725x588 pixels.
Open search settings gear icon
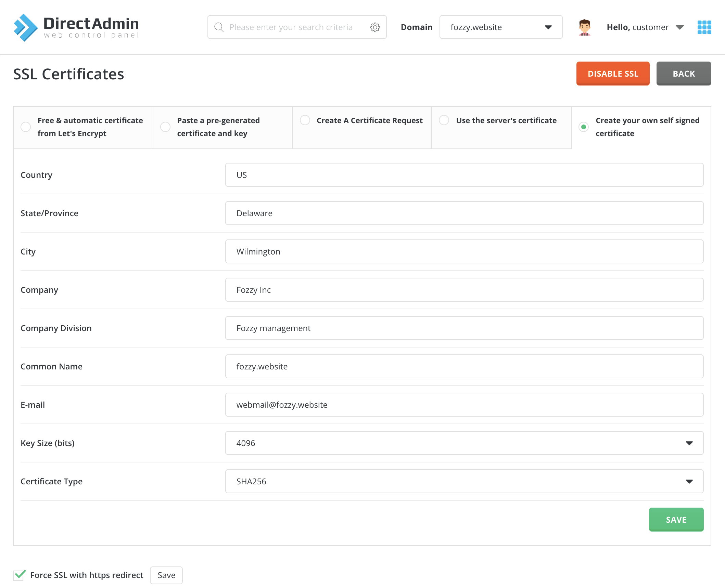[375, 27]
